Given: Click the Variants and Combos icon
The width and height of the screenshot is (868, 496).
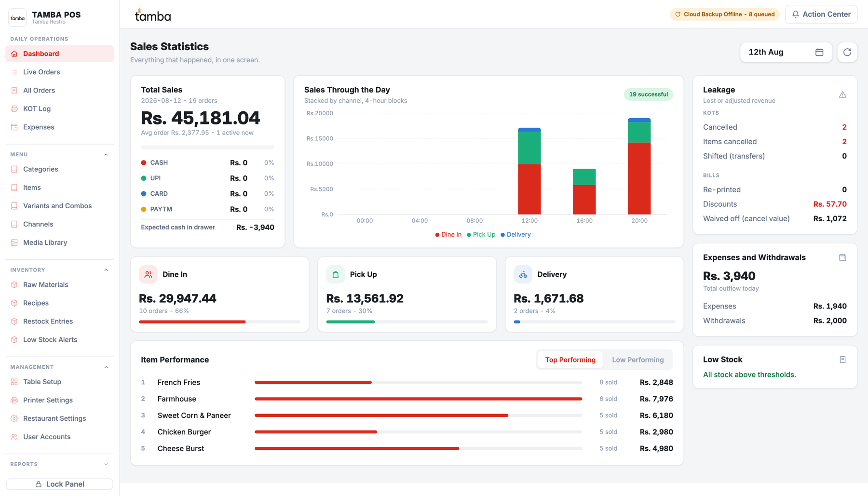Looking at the screenshot, I should click(x=14, y=206).
